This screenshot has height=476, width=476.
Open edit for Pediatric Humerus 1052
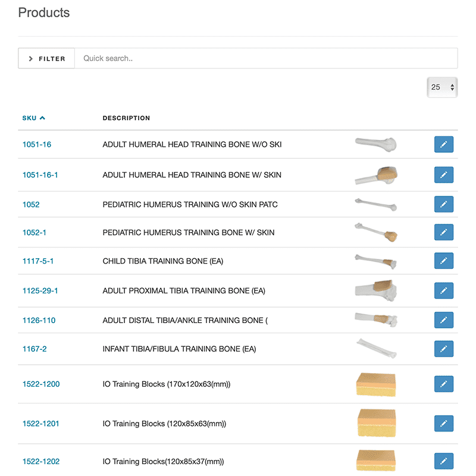[x=443, y=204]
